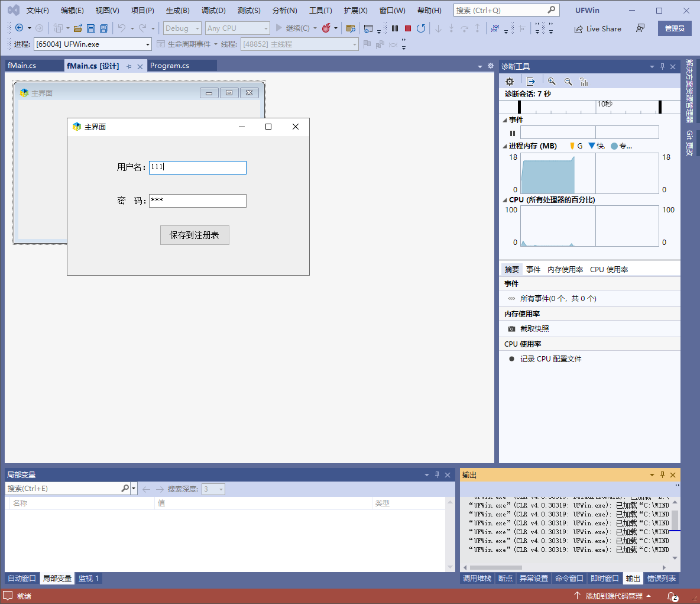Image resolution: width=700 pixels, height=604 pixels.
Task: Restart debugging with the circular arrow
Action: pyautogui.click(x=420, y=28)
